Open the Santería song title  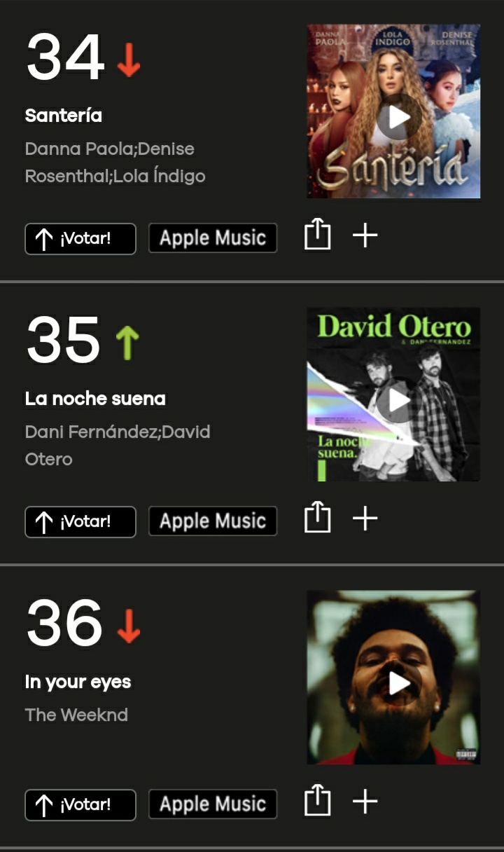[64, 115]
